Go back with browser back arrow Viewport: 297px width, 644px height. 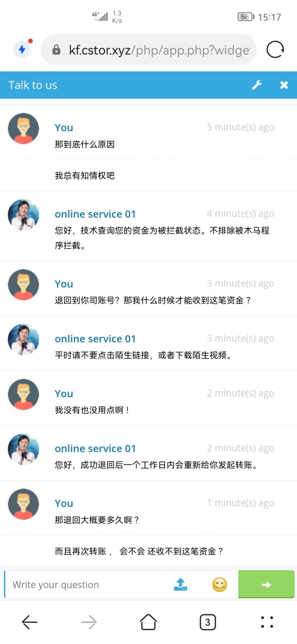(x=30, y=622)
